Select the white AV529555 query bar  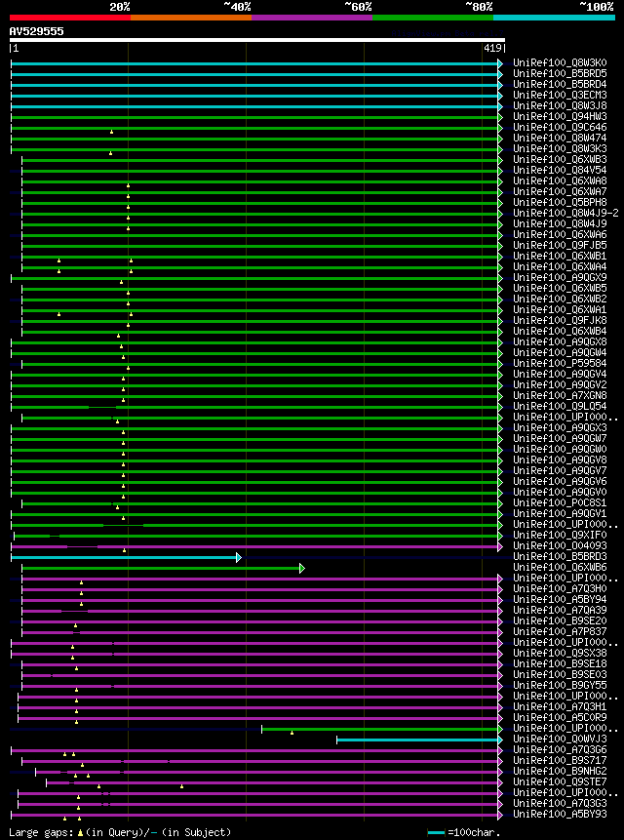click(257, 40)
